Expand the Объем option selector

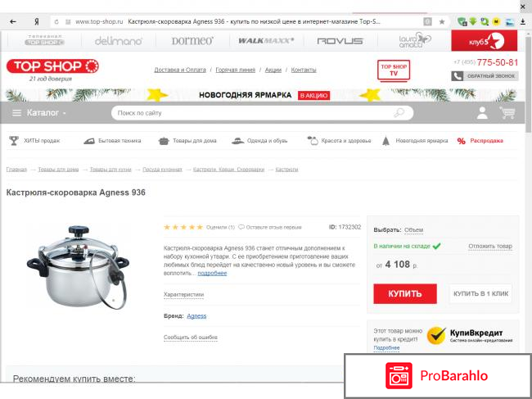[x=413, y=230]
